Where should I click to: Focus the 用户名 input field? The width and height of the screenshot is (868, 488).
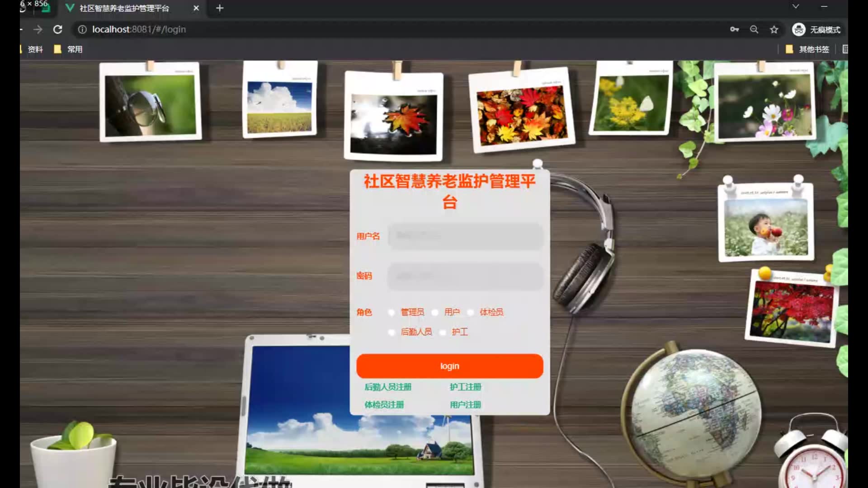click(x=465, y=236)
